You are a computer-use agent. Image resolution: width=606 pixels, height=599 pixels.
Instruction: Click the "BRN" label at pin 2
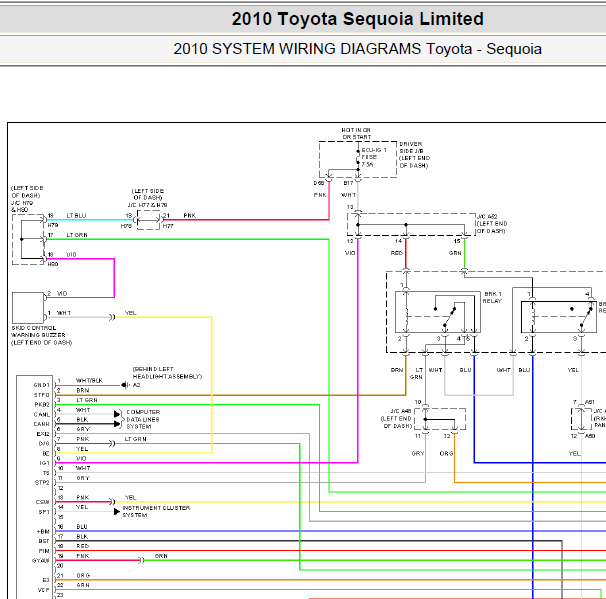pyautogui.click(x=83, y=390)
